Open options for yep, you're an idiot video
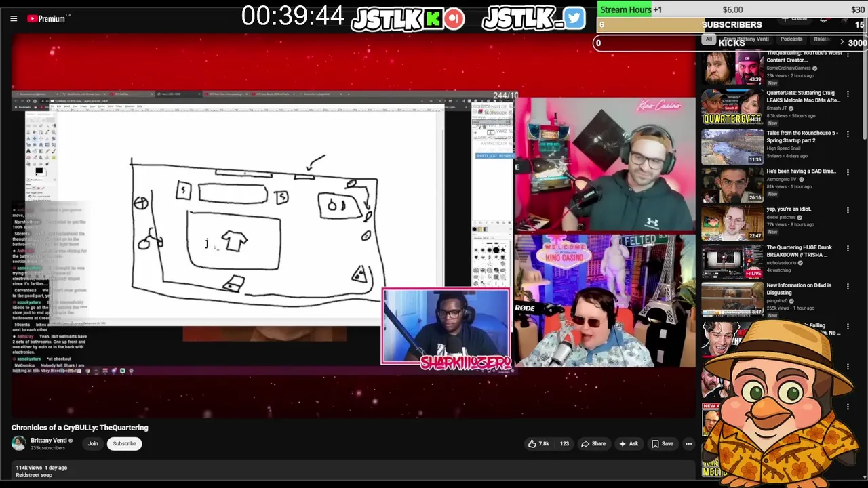 (848, 210)
